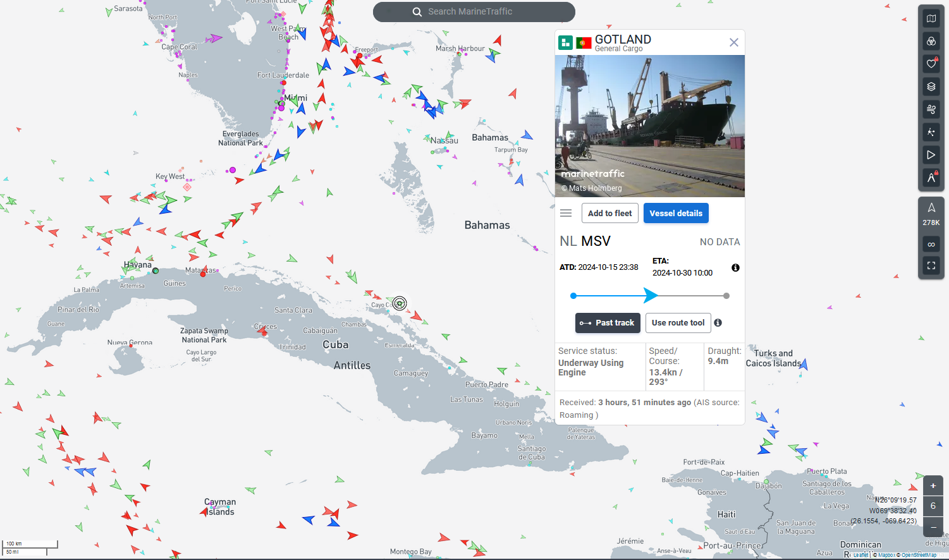Click the green vessel type icon beside GOTLAND
Image resolution: width=949 pixels, height=560 pixels.
pyautogui.click(x=566, y=42)
